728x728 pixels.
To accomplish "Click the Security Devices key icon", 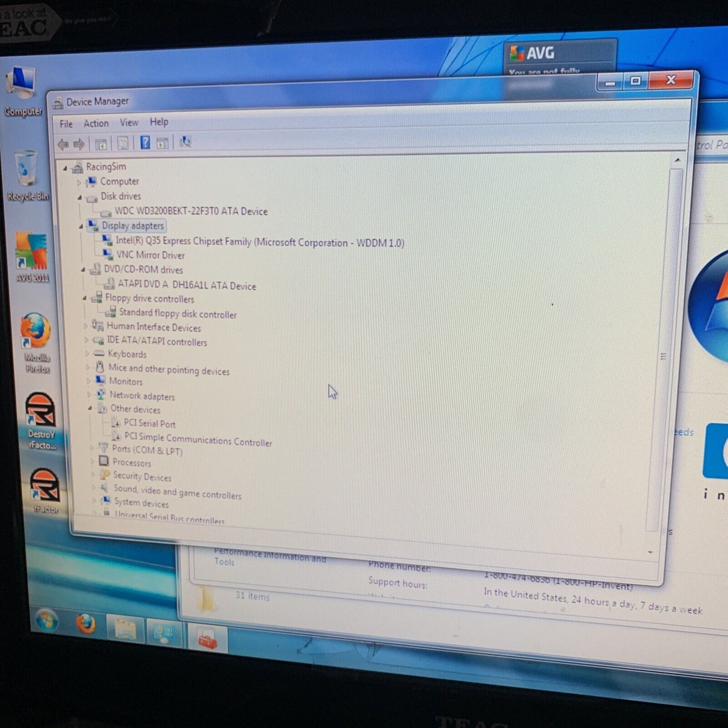I will [x=105, y=475].
